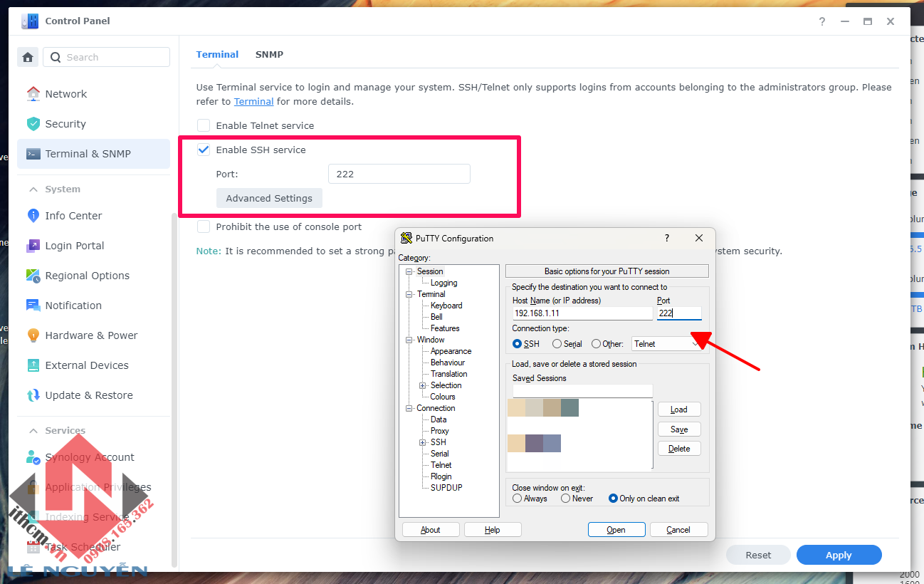Image resolution: width=924 pixels, height=584 pixels.
Task: Collapse the Connection tree node
Action: point(409,408)
